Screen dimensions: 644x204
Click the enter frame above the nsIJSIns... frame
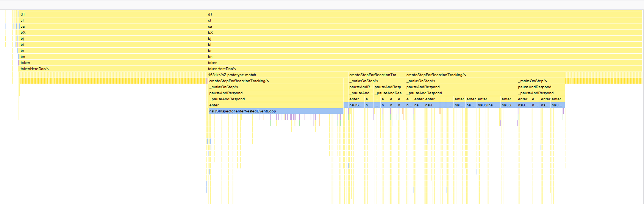click(x=488, y=99)
